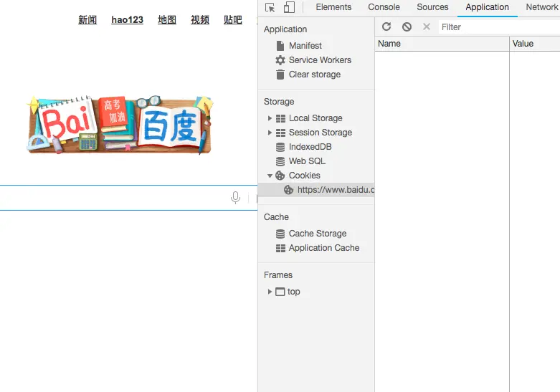Click the IndexedDB database icon
The width and height of the screenshot is (560, 392).
tap(280, 147)
